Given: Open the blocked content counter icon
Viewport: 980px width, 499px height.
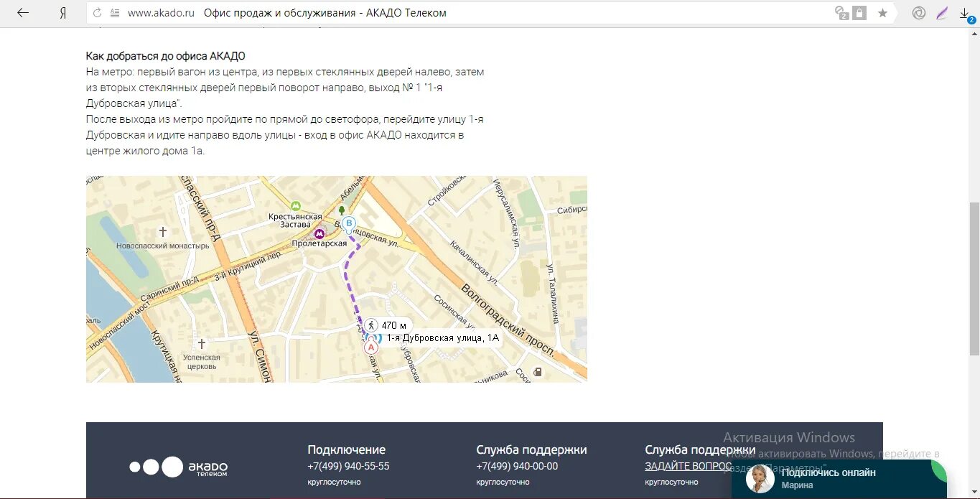Looking at the screenshot, I should [842, 13].
